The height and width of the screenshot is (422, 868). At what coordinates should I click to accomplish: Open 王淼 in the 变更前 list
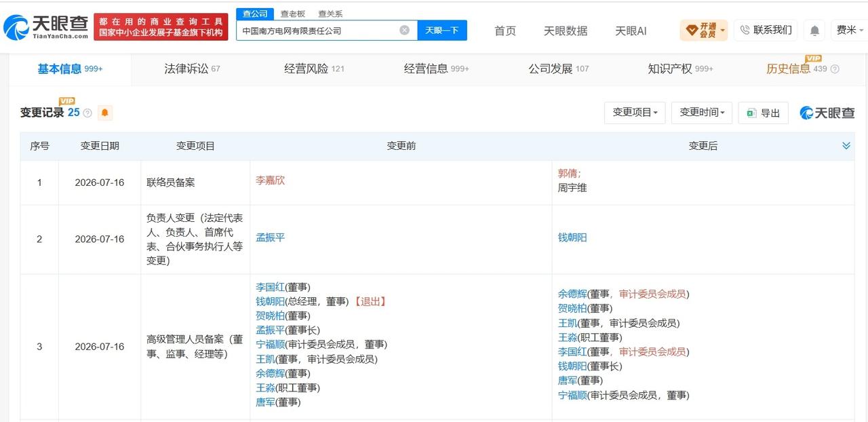[265, 387]
